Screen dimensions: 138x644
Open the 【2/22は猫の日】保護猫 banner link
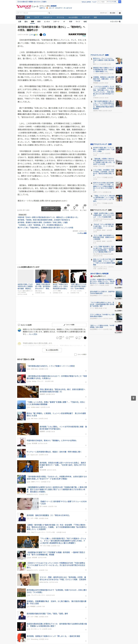[x=32, y=2]
